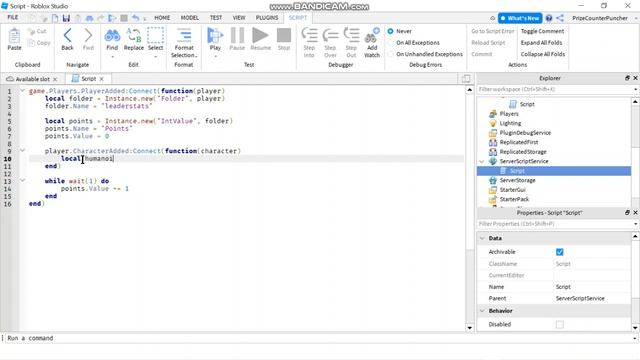Click the undo arrow in quick access toolbar
The width and height of the screenshot is (640, 360).
(x=136, y=18)
